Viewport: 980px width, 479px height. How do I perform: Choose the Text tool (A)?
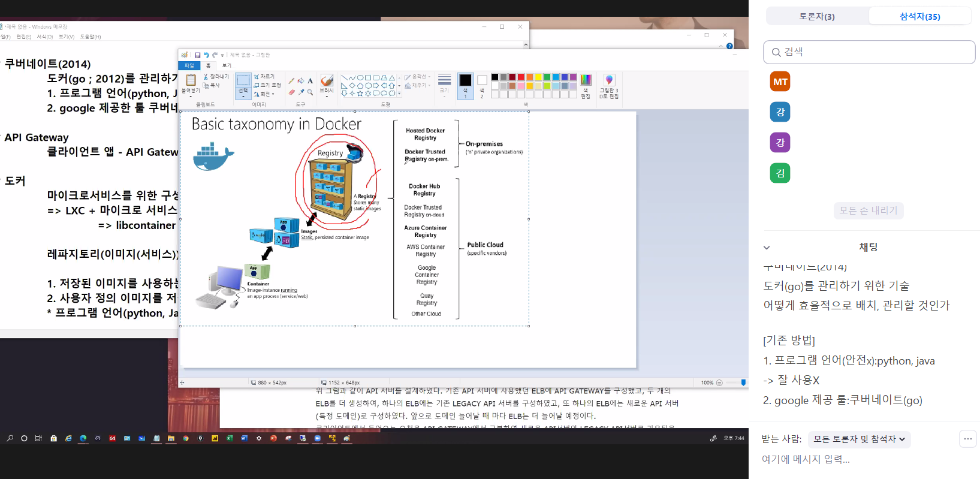(x=310, y=81)
